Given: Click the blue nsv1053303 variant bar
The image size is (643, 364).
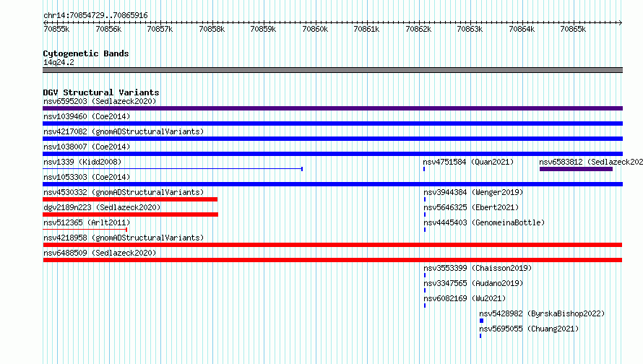Looking at the screenshot, I should (x=332, y=184).
